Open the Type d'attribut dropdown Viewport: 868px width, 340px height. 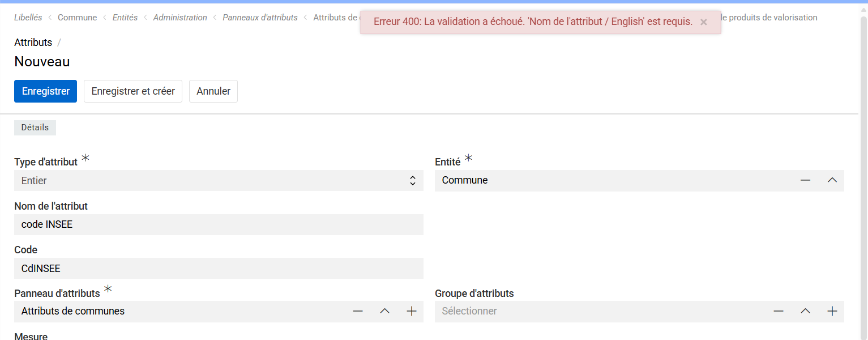click(x=219, y=181)
